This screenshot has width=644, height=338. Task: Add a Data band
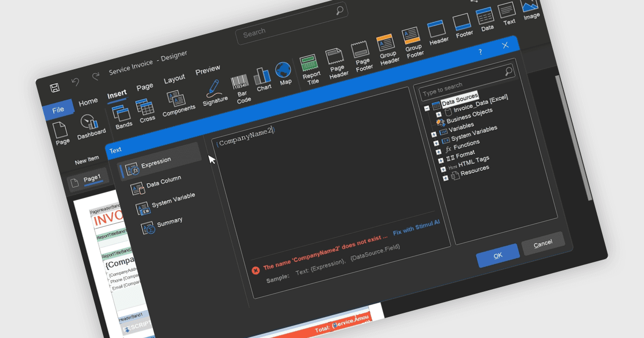pos(486,20)
